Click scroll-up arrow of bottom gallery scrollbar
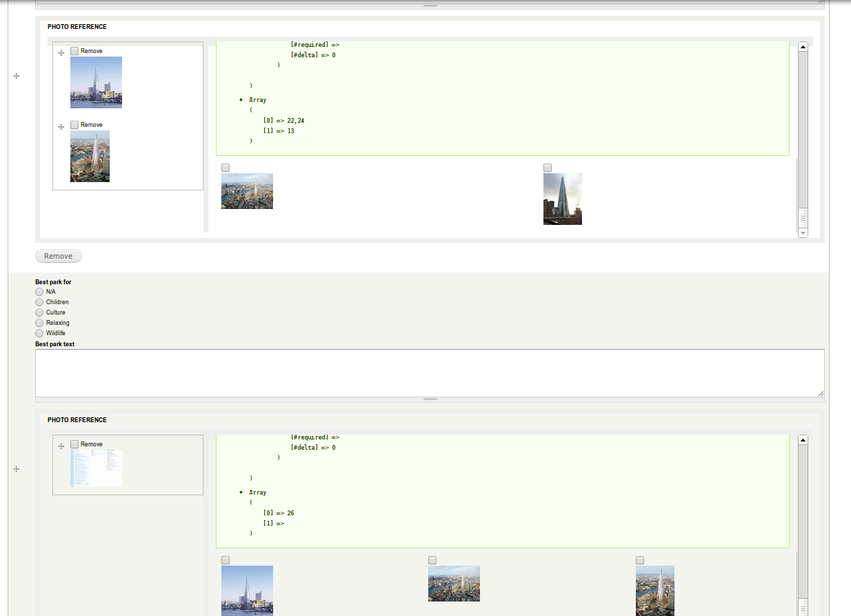Image resolution: width=851 pixels, height=616 pixels. [803, 439]
